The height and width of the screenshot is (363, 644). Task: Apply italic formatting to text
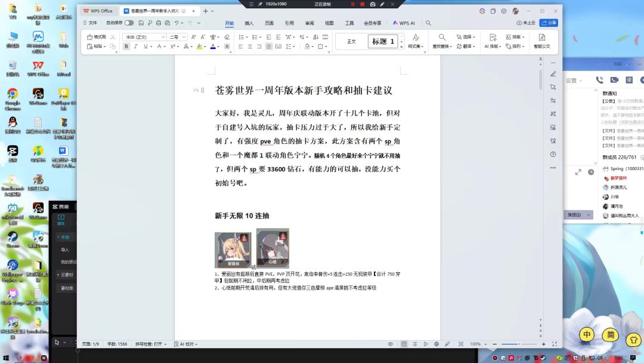[136, 47]
